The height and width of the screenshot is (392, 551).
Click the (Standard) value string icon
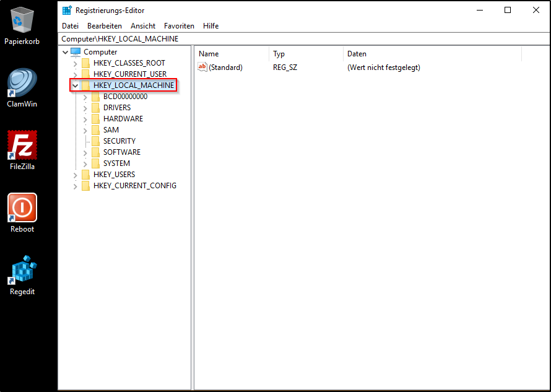[x=202, y=67]
